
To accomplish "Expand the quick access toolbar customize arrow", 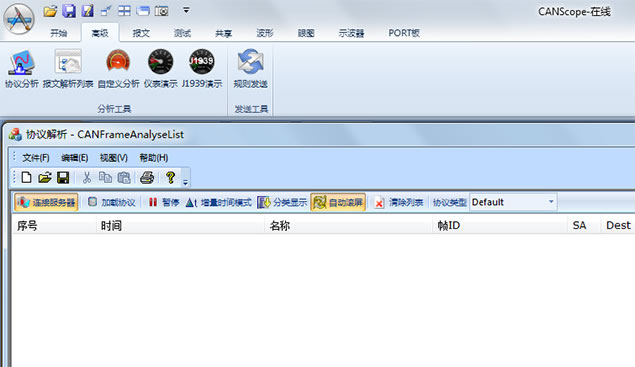I will tap(186, 11).
